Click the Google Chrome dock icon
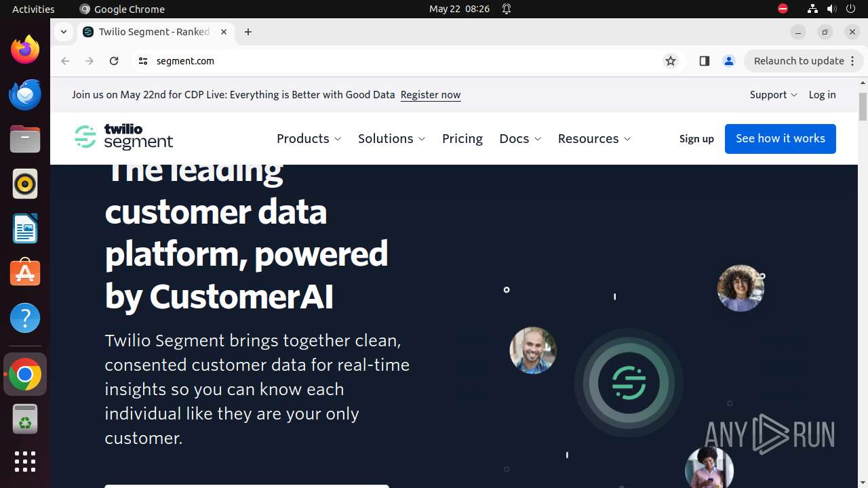 [25, 374]
